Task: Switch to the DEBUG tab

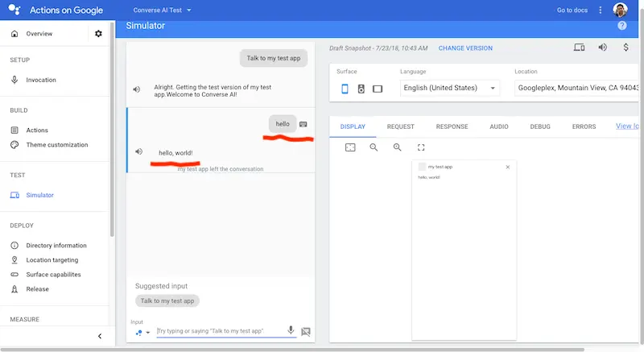Action: coord(540,126)
